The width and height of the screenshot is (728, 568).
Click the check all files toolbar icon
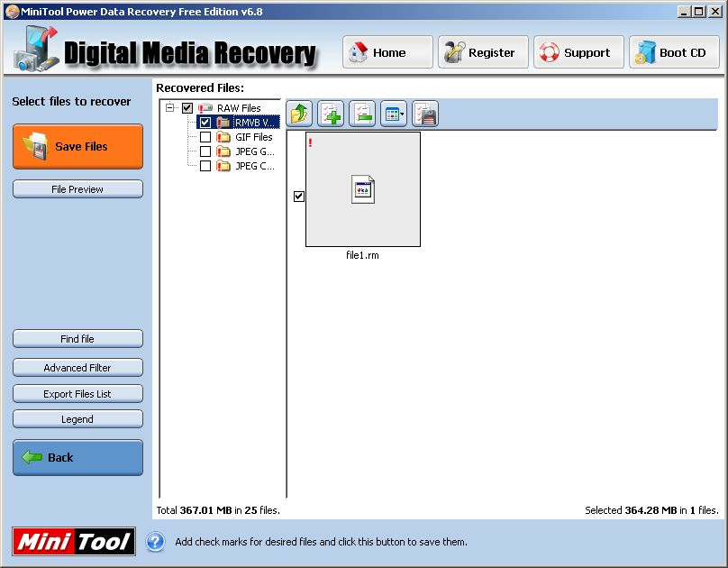pyautogui.click(x=331, y=114)
